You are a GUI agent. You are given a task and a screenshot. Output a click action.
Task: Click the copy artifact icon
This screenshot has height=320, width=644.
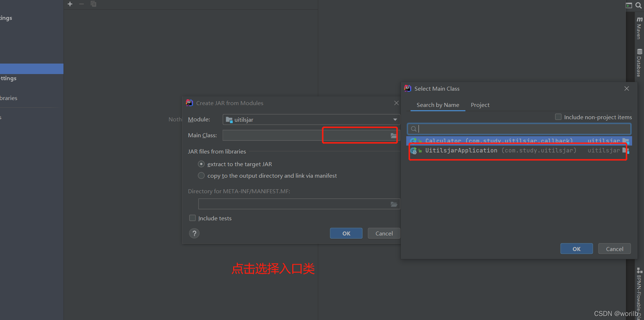coord(93,4)
